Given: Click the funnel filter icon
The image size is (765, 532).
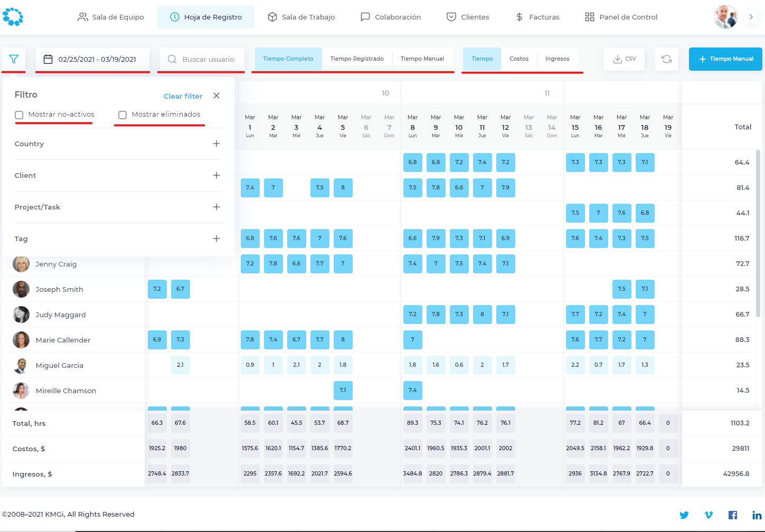Looking at the screenshot, I should [x=14, y=59].
